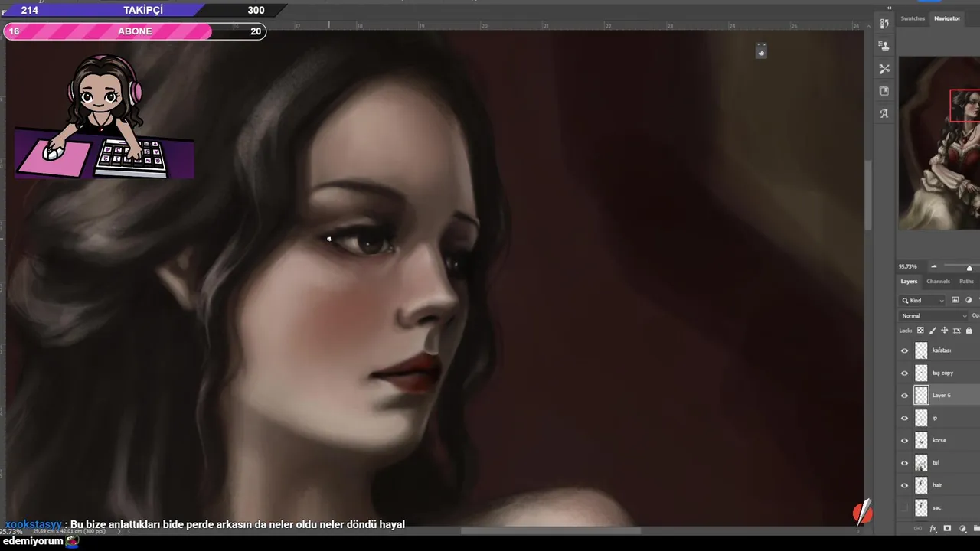Hide the hair layer
This screenshot has height=551, width=980.
coord(904,485)
